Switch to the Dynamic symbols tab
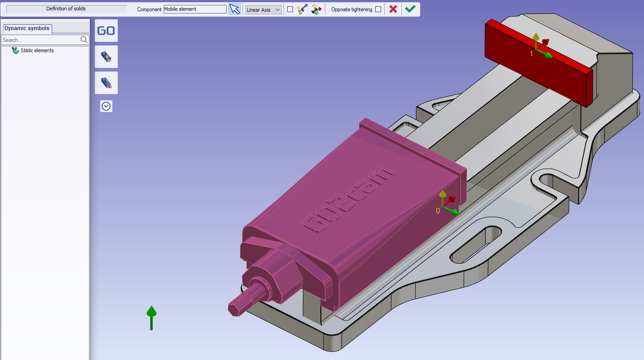This screenshot has height=360, width=644. click(x=27, y=28)
